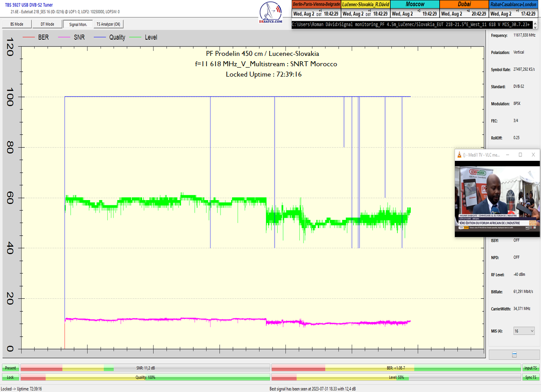Click the green Lock status indicator

[x=10, y=377]
